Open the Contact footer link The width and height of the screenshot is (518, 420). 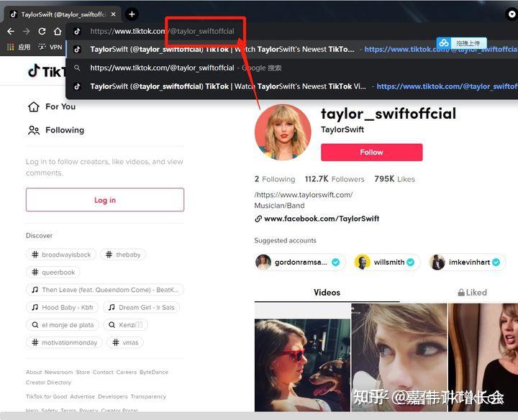coord(103,372)
